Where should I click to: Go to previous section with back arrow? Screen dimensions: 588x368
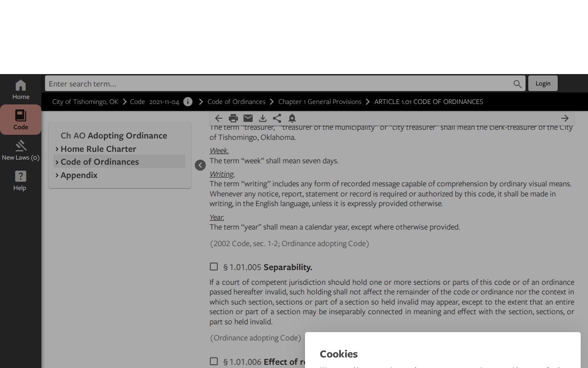(219, 118)
